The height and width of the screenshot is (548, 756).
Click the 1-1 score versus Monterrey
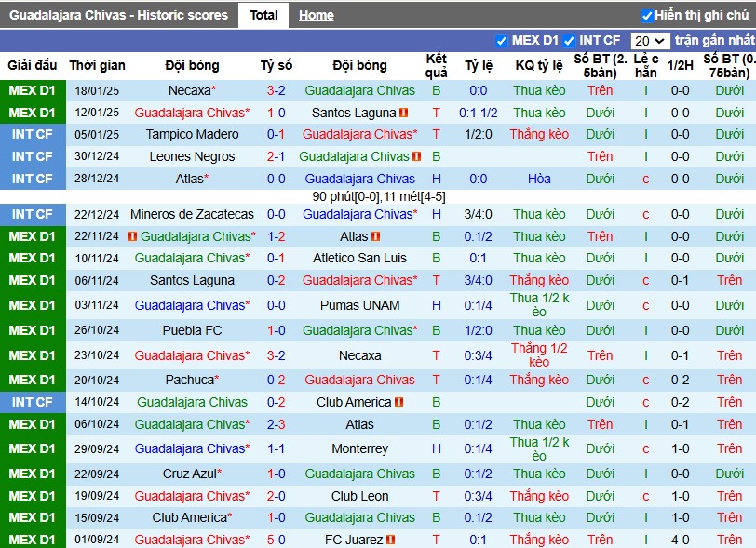click(x=277, y=448)
